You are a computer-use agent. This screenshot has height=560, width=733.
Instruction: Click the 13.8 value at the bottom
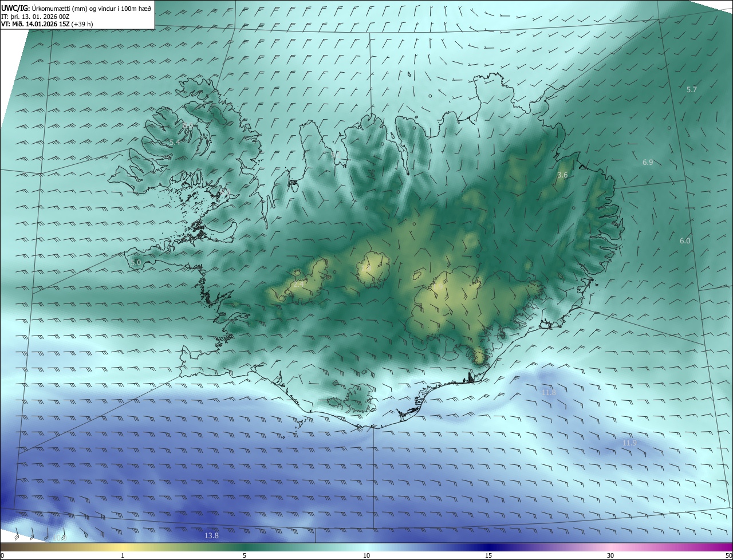(211, 536)
